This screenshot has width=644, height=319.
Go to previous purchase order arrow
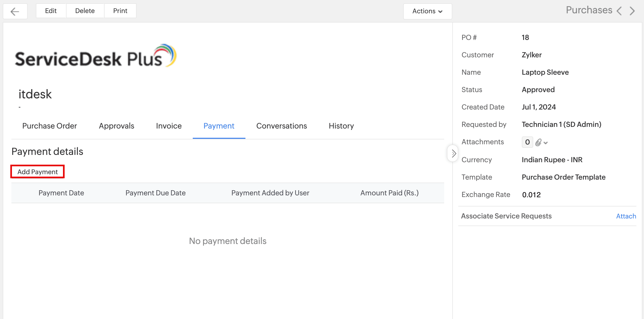pos(619,11)
